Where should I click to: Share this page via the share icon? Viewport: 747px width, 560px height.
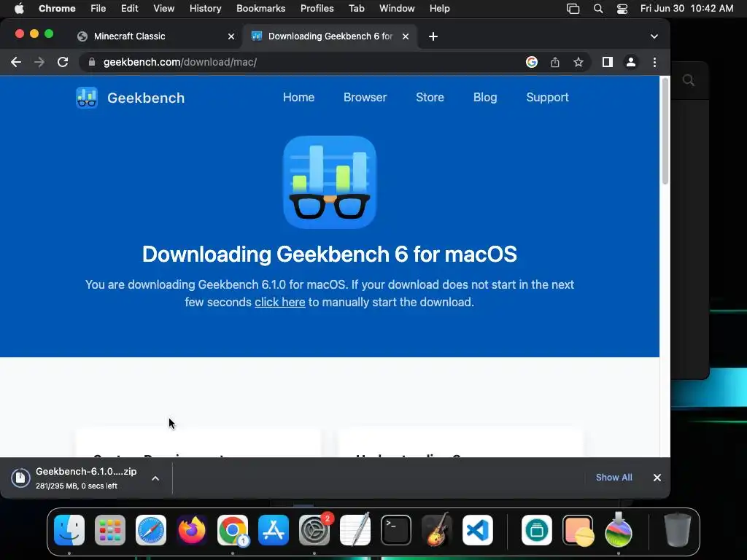(555, 62)
